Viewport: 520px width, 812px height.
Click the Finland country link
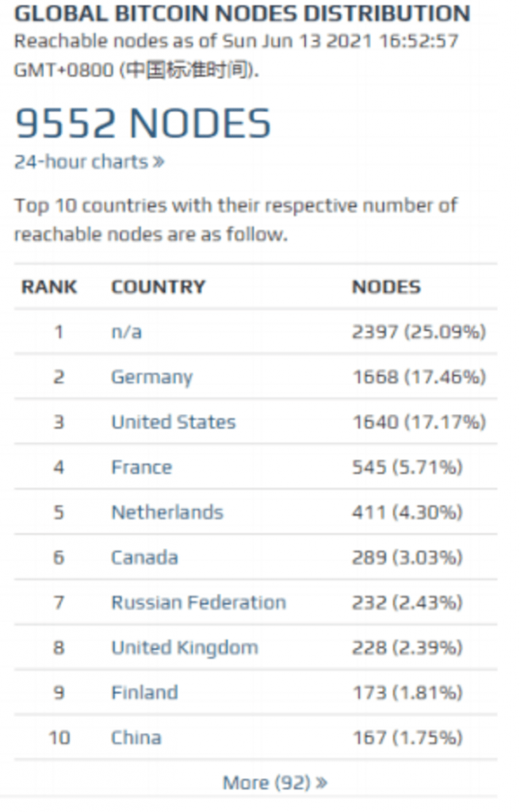144,692
